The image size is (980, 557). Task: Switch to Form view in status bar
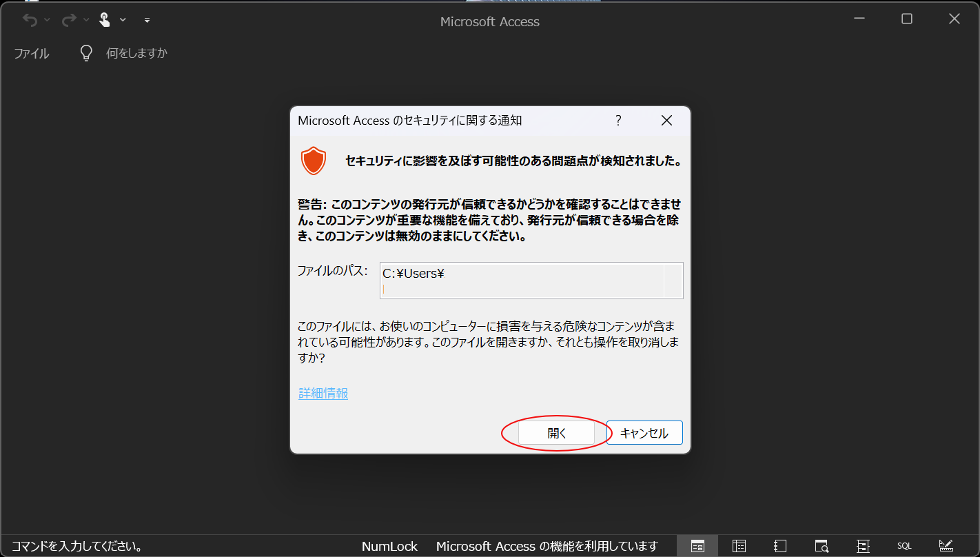pyautogui.click(x=697, y=546)
